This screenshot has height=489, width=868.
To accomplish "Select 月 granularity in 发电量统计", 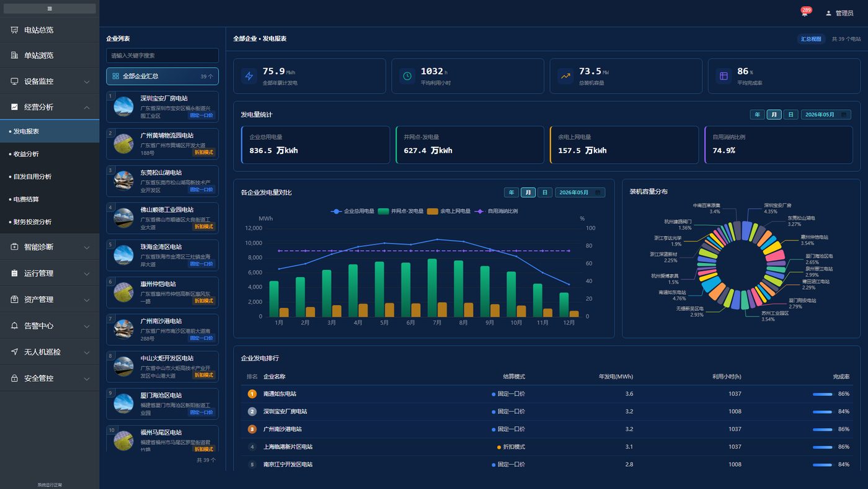I will [x=774, y=115].
